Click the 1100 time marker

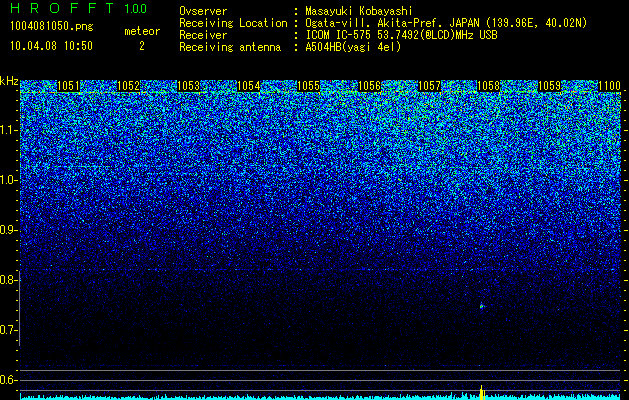pyautogui.click(x=609, y=86)
